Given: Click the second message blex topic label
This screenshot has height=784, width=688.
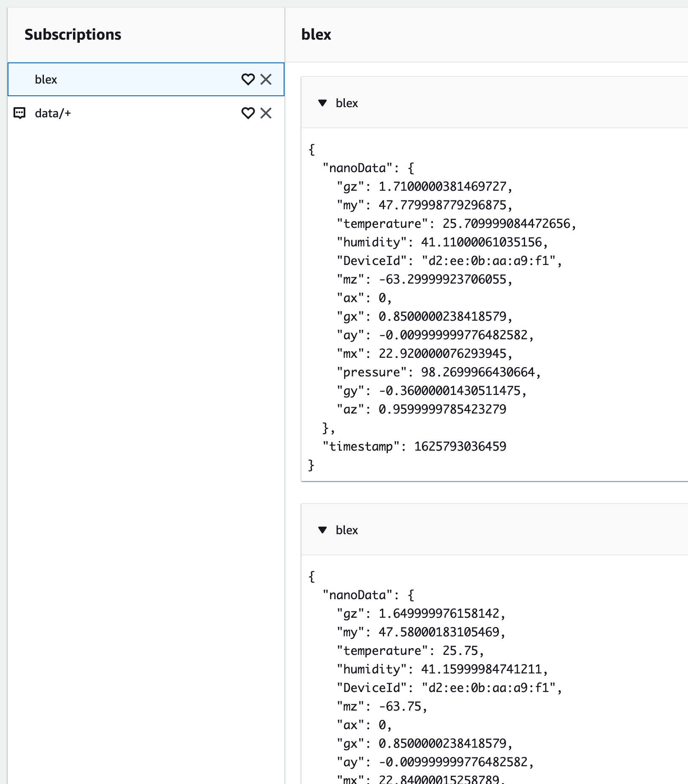Looking at the screenshot, I should click(347, 530).
